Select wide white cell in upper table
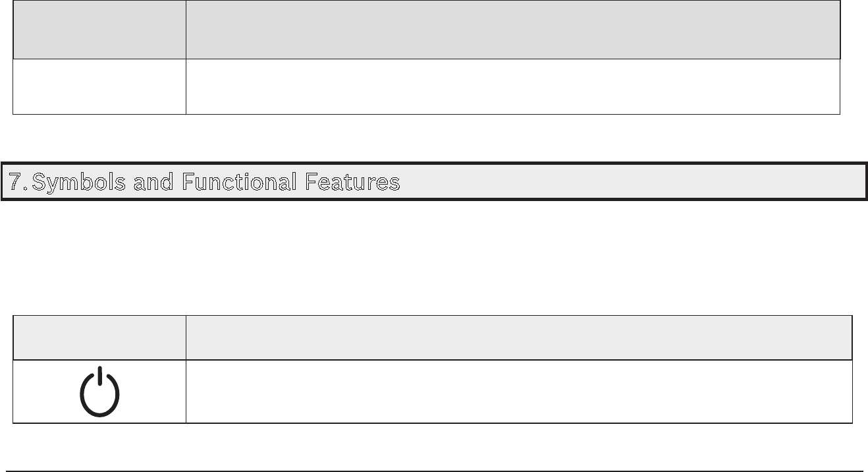This screenshot has width=868, height=472. pos(513,86)
